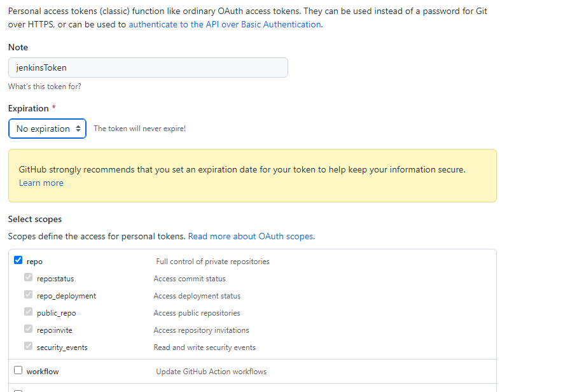
Task: Click the repo:invite scope label
Action: click(x=53, y=330)
